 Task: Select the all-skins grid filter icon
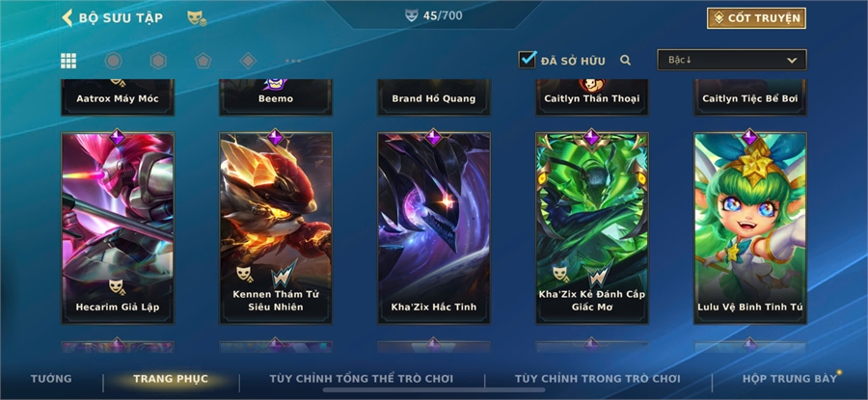pyautogui.click(x=68, y=61)
